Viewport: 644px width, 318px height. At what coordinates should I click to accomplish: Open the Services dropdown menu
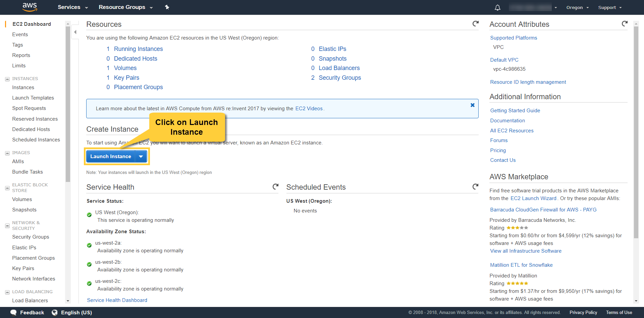72,7
